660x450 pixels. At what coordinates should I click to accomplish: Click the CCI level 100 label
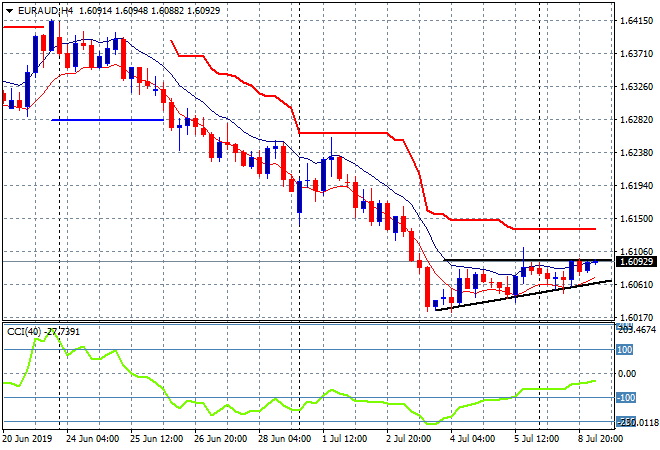[625, 350]
